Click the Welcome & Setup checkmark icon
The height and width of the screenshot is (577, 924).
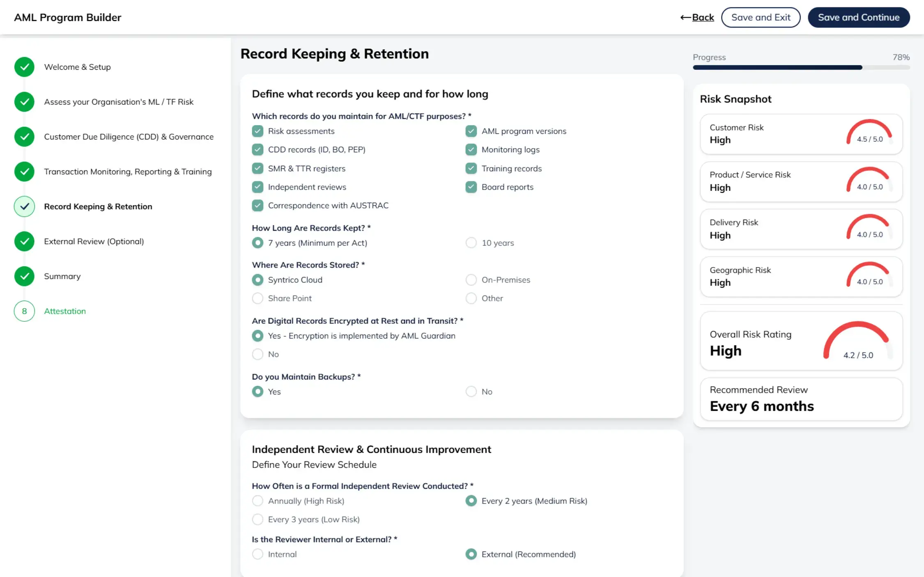tap(24, 67)
